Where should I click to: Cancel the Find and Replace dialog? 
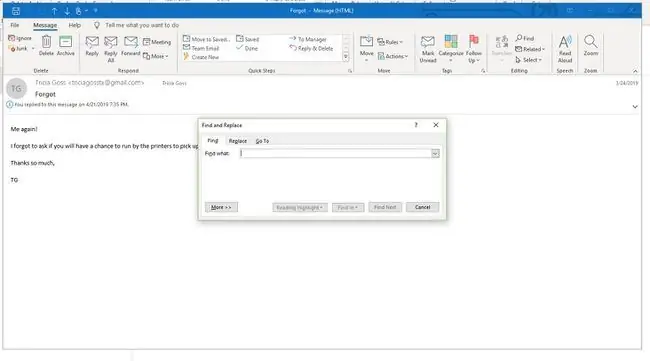(422, 207)
